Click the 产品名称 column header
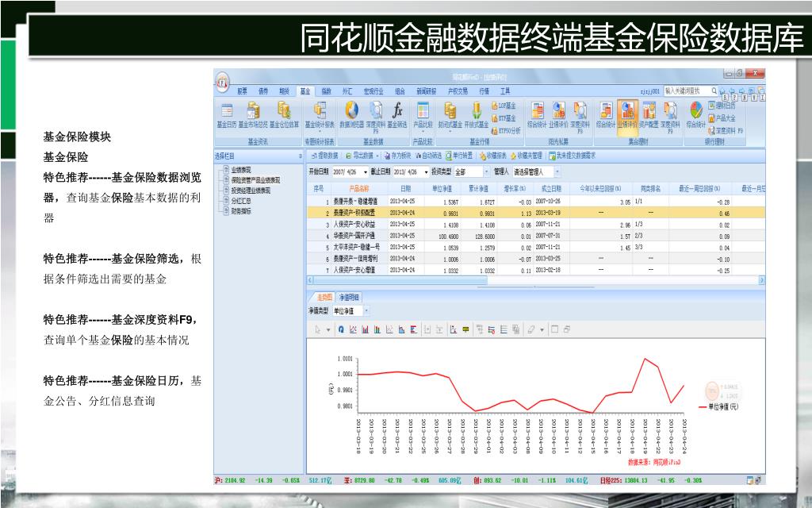Screen dimensions: 812x508 tap(359, 189)
